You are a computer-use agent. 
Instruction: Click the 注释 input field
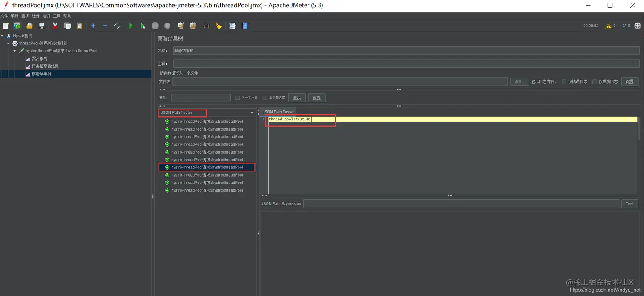(406, 64)
